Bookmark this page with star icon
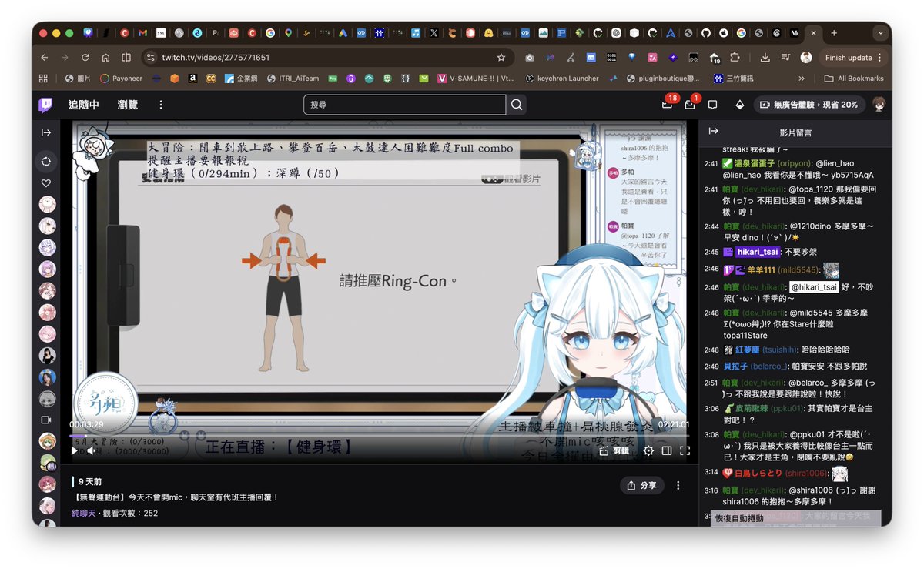Viewport: 924px width, 569px height. click(501, 58)
